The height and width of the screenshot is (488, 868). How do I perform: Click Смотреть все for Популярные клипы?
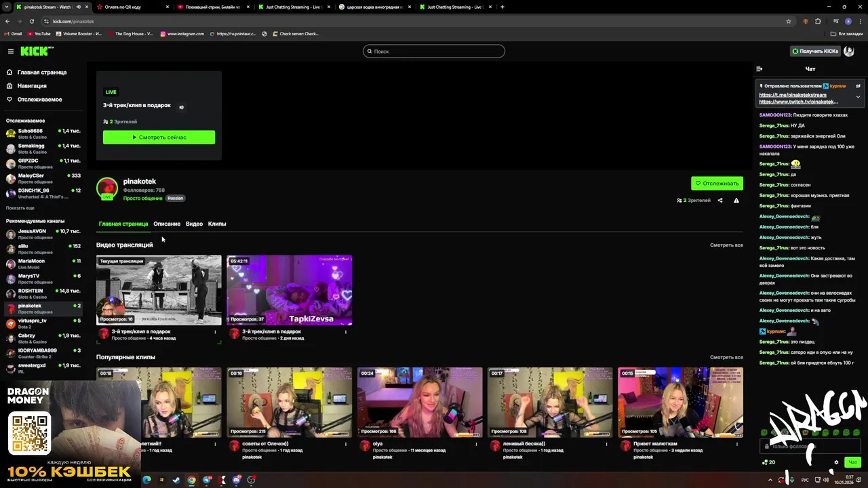(x=726, y=357)
